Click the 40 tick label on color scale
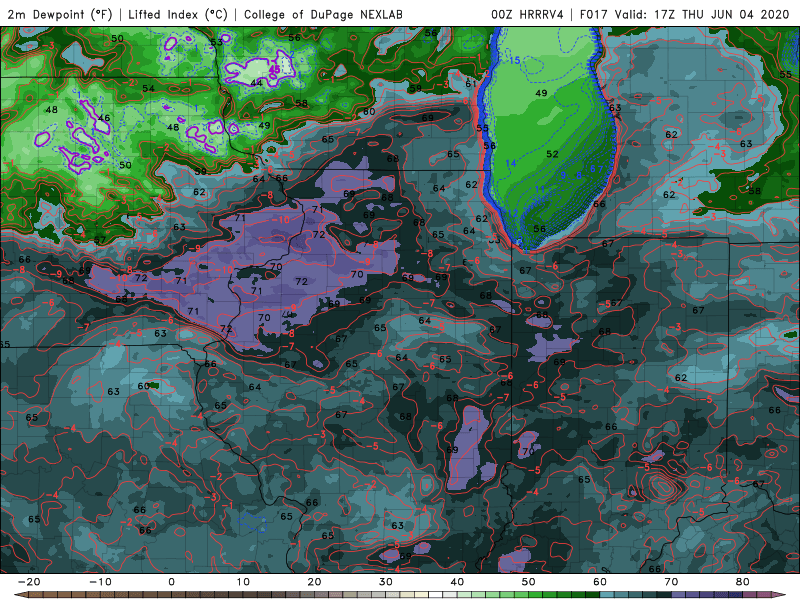The height and width of the screenshot is (600, 800). point(457,582)
